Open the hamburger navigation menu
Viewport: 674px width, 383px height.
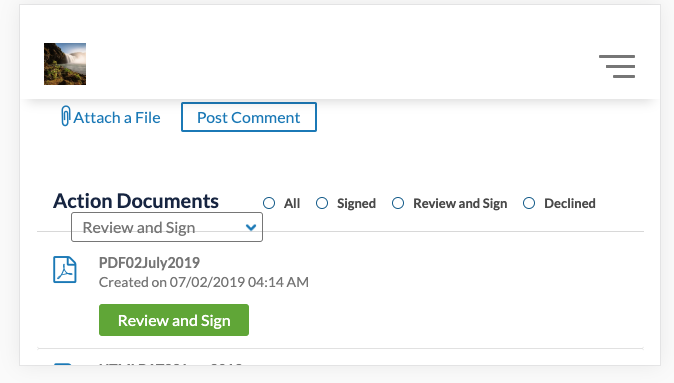(617, 66)
